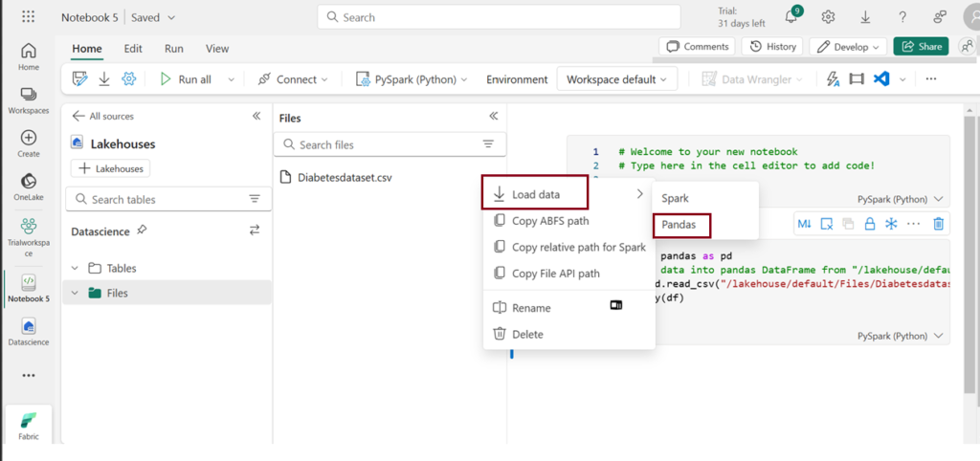Choose Copy ABFS path menu entry
This screenshot has height=461, width=980.
(549, 221)
